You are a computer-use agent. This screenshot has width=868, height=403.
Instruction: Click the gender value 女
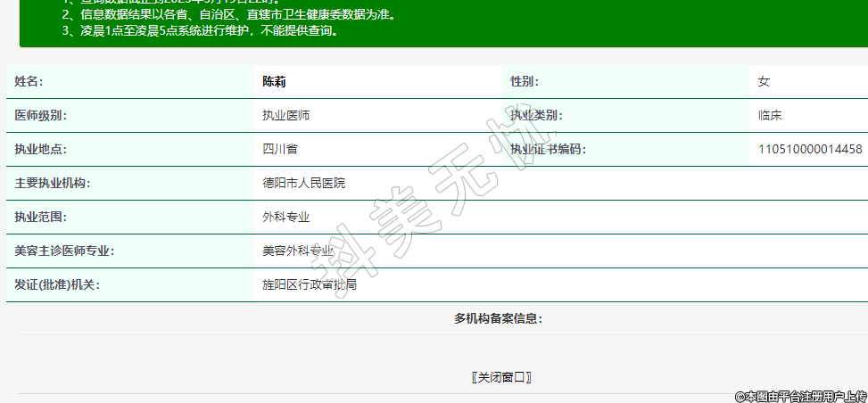764,81
